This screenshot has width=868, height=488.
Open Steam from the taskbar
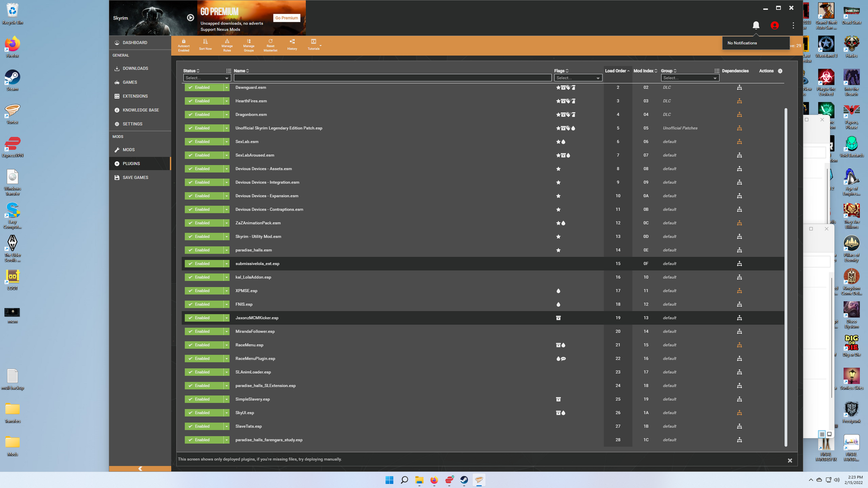(x=464, y=480)
